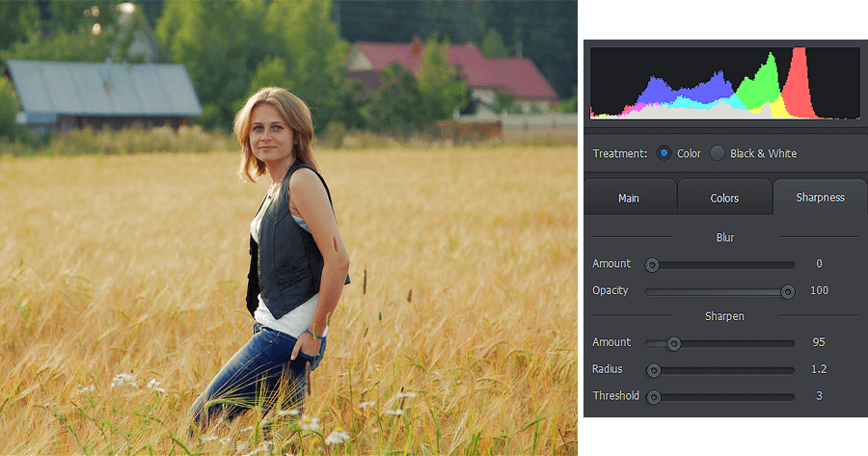Select the Color treatment radio button

pos(664,153)
